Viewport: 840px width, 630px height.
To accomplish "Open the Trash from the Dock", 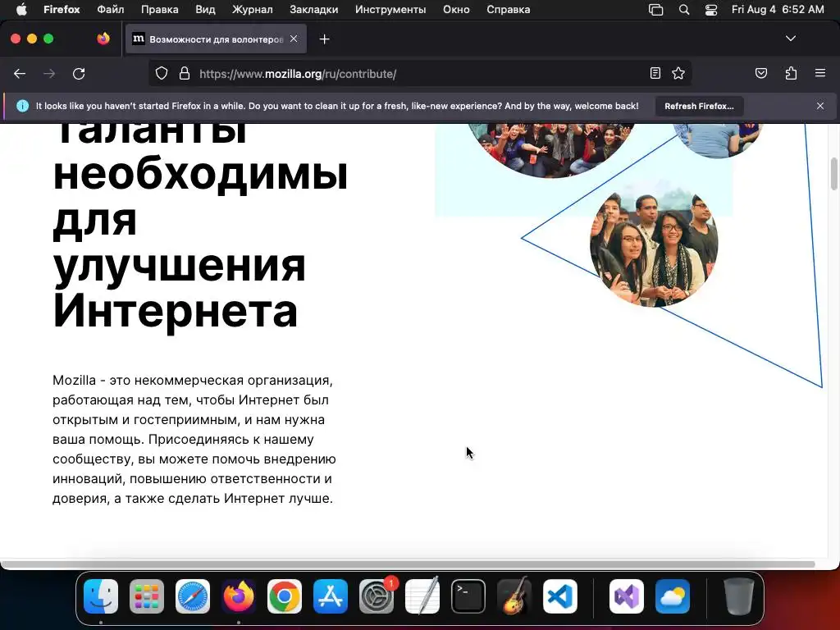I will pyautogui.click(x=739, y=596).
